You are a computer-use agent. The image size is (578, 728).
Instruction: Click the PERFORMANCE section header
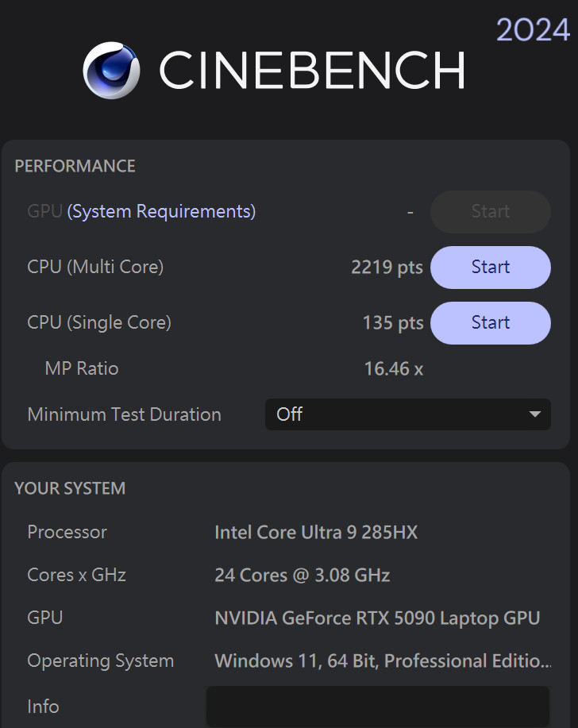[x=75, y=166]
